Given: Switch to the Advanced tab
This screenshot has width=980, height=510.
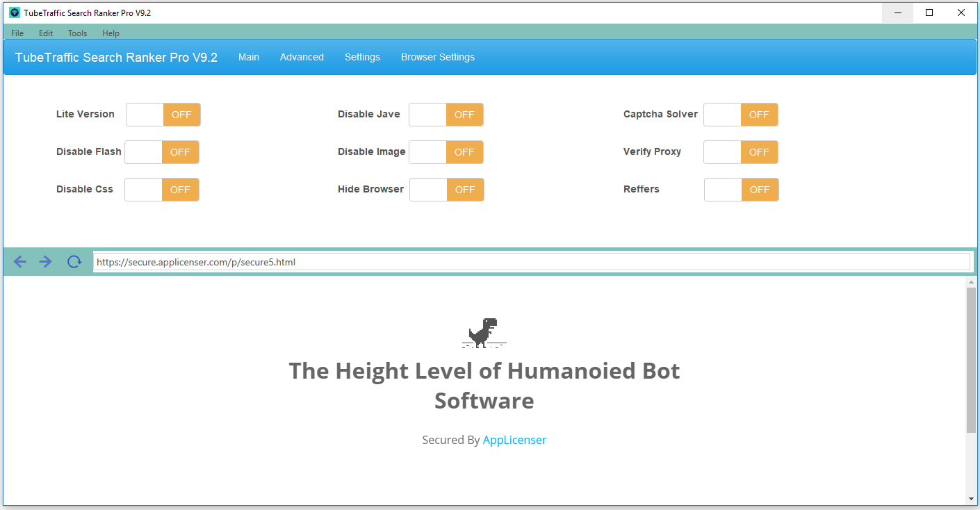Looking at the screenshot, I should (x=302, y=57).
